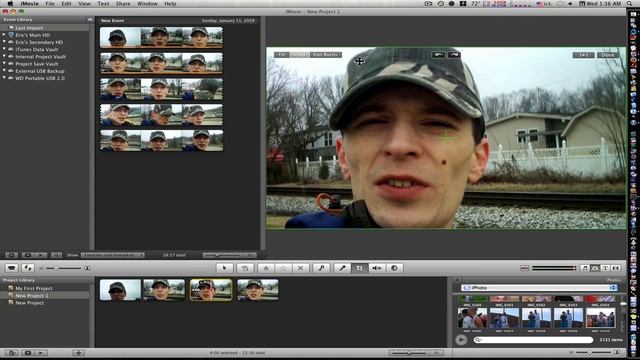
Task: Open the View menu
Action: (x=84, y=4)
